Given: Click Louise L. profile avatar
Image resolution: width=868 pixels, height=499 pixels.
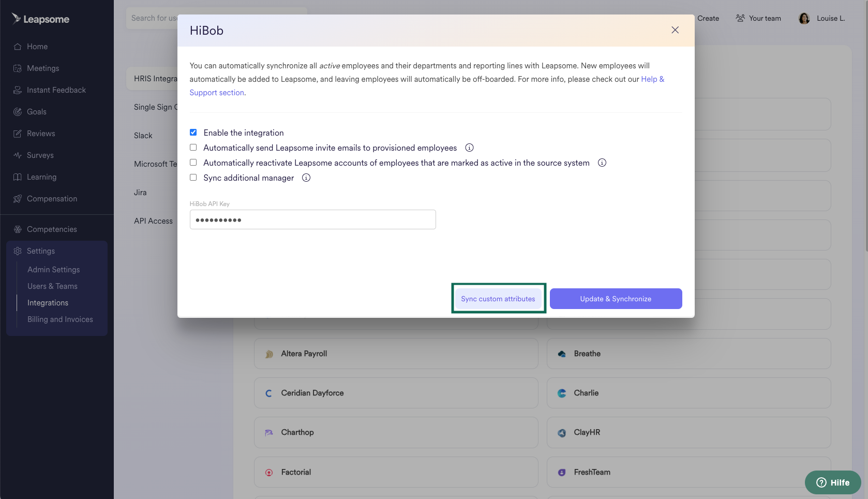Looking at the screenshot, I should pyautogui.click(x=804, y=19).
